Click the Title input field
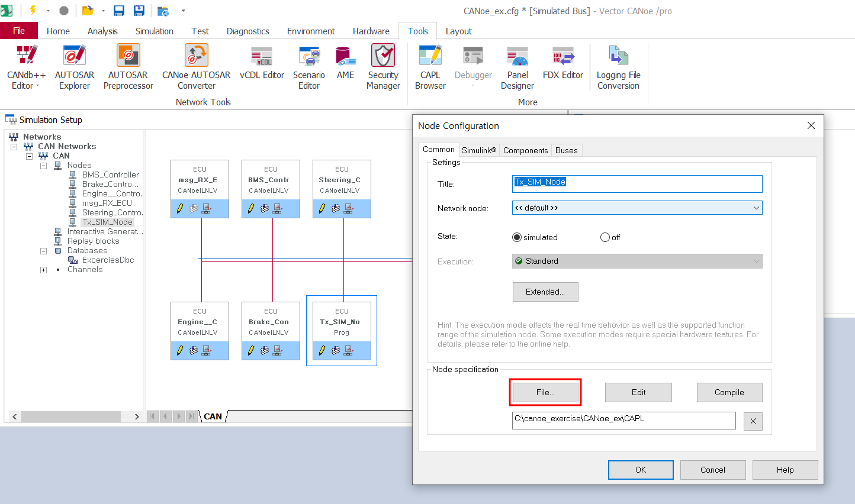Screen dimensions: 855x504 [637, 184]
